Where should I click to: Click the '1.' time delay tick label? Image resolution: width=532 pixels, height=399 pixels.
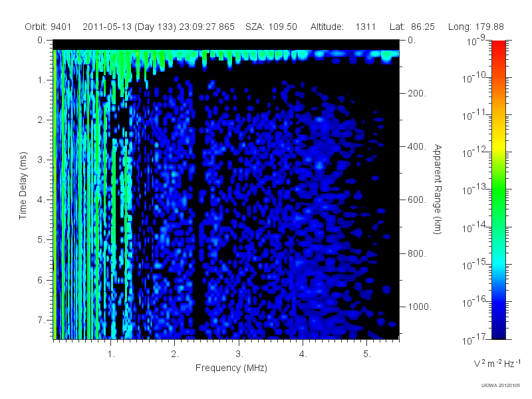[x=41, y=80]
